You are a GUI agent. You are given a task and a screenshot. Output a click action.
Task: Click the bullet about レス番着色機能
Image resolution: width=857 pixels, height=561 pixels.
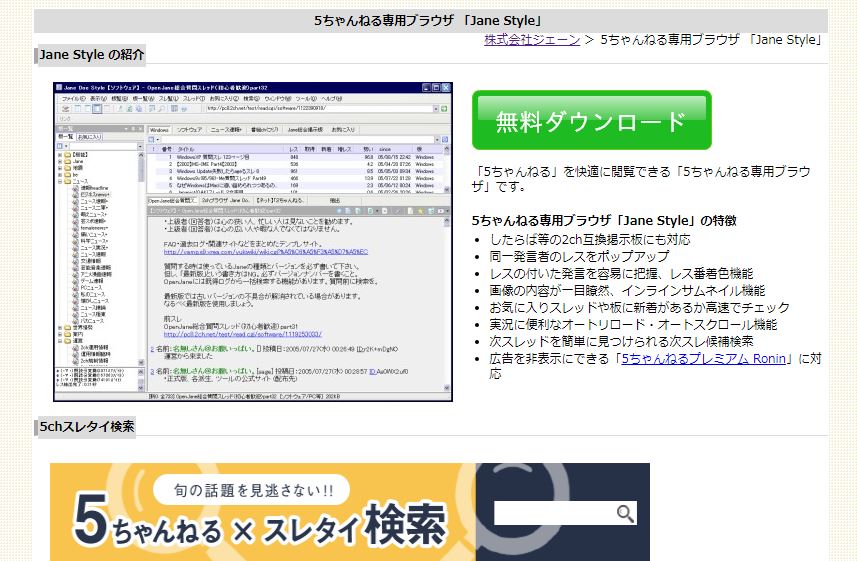621,273
